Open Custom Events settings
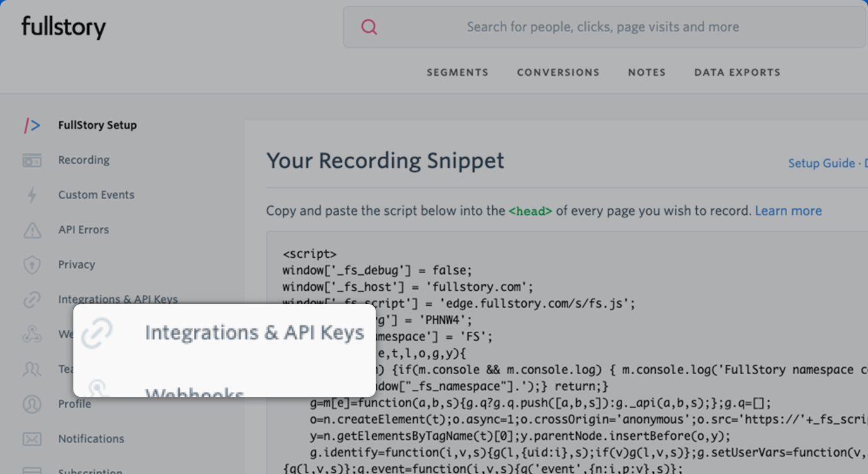 coord(96,195)
